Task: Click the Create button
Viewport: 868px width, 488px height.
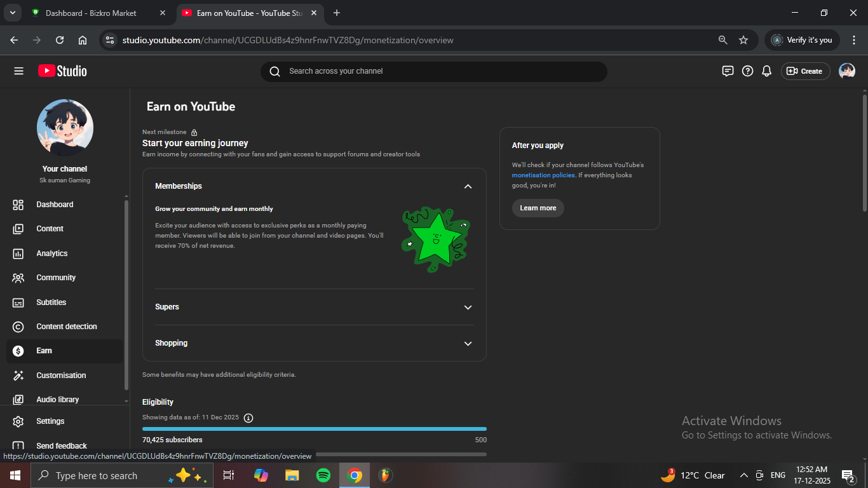Action: pyautogui.click(x=805, y=71)
